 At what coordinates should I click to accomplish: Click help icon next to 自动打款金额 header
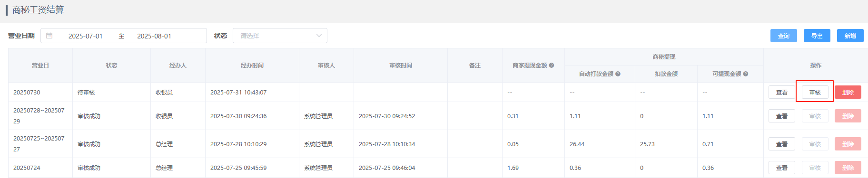(618, 74)
